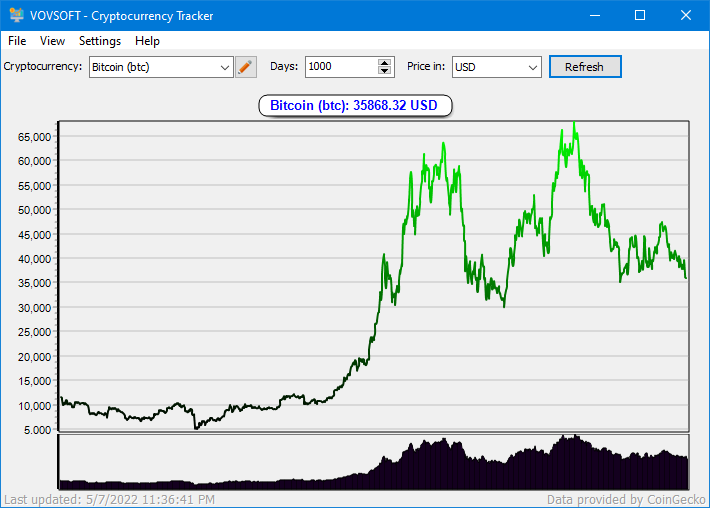
Task: Click the Data provided by CoinGecko text
Action: (624, 499)
